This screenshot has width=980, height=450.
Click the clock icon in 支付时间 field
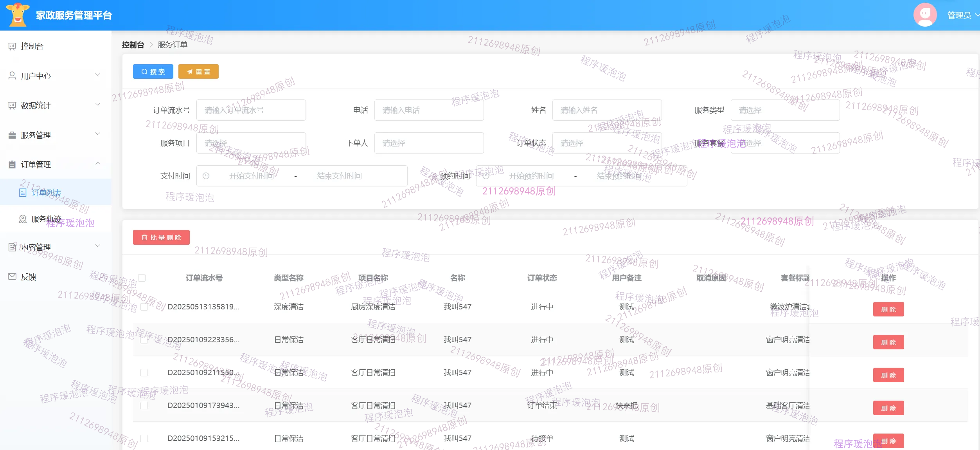pyautogui.click(x=206, y=176)
